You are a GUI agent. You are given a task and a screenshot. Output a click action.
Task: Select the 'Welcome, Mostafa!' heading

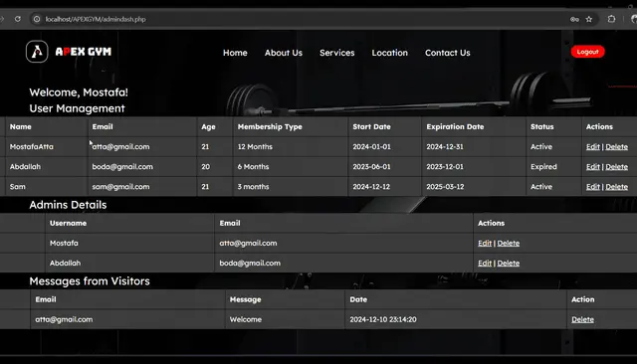pos(79,92)
